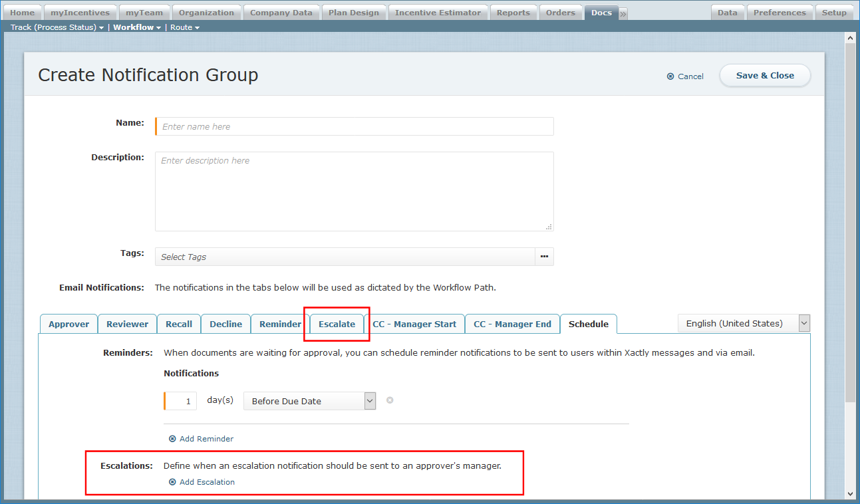Go to the Incentive Estimator tab
This screenshot has width=860, height=504.
click(438, 13)
